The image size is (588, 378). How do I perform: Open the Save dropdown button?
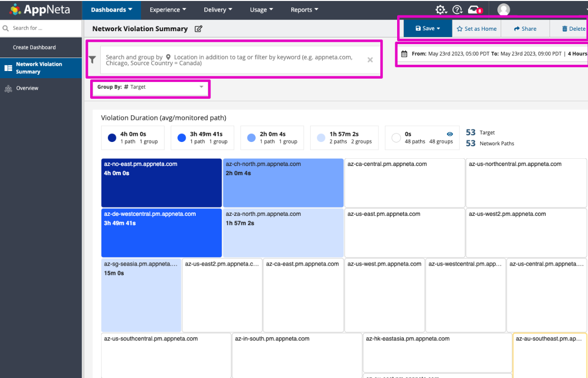tap(428, 29)
